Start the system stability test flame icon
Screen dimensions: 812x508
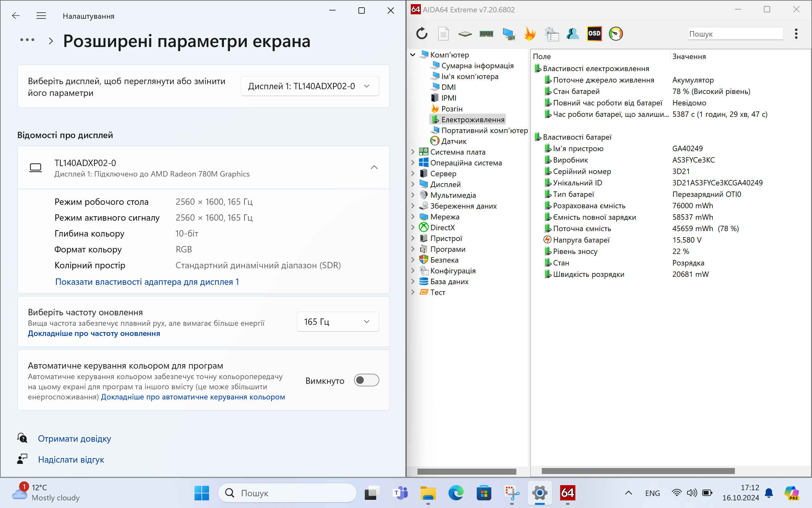530,34
